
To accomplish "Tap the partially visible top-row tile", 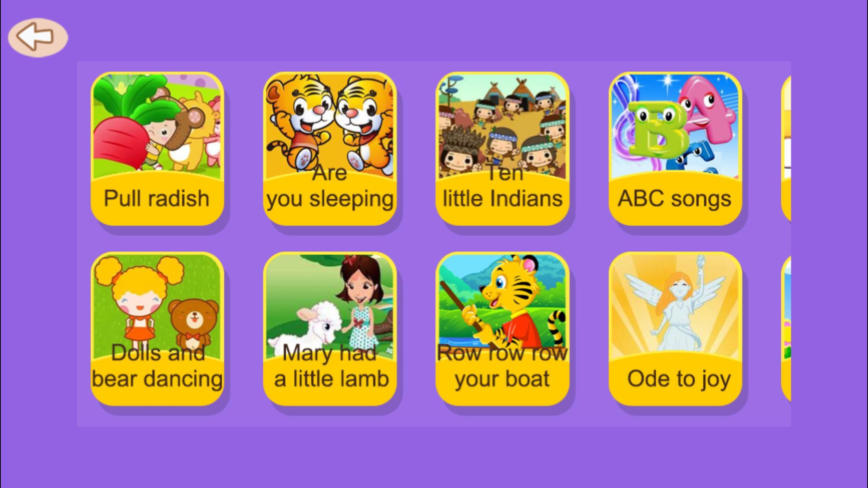I will click(x=786, y=149).
